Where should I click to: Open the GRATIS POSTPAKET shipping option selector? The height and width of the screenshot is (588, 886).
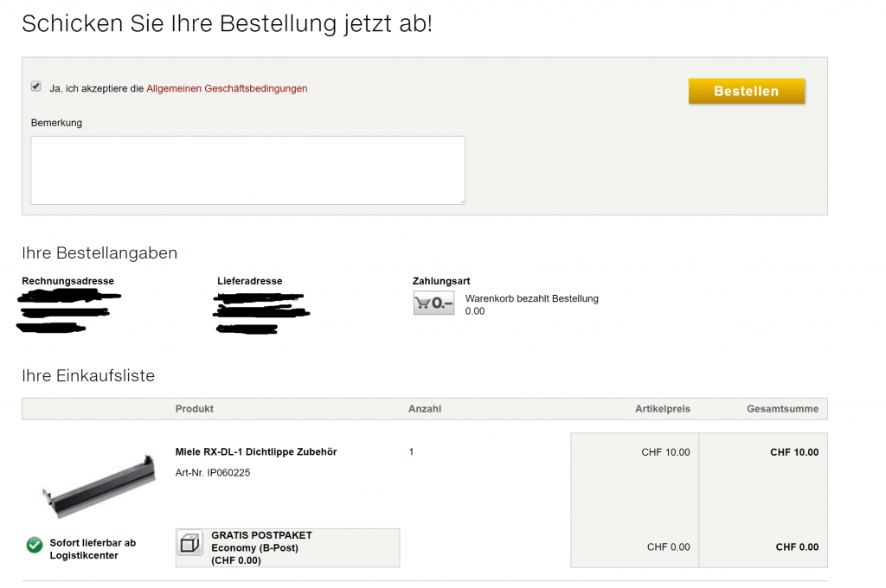point(287,547)
